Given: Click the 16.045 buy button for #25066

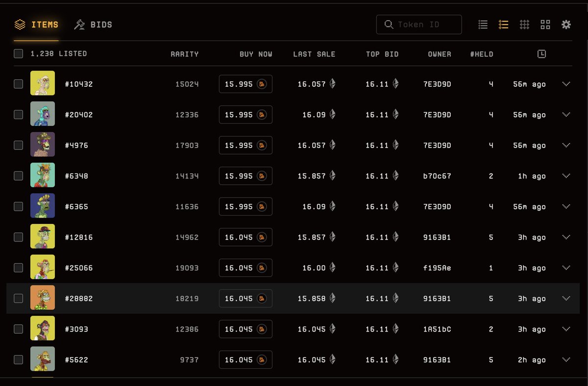Looking at the screenshot, I should click(x=245, y=268).
